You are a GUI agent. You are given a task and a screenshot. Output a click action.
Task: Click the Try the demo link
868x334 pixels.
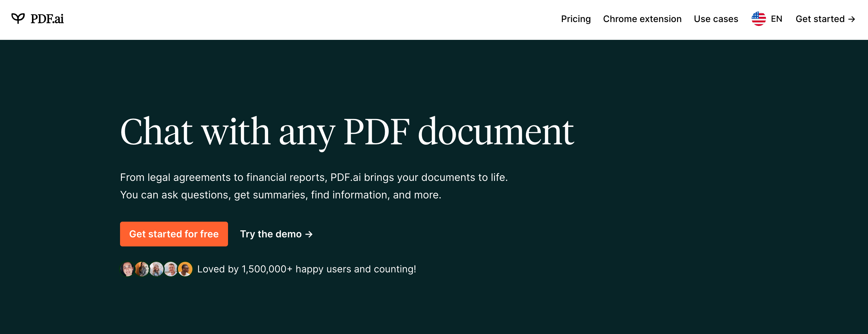(271, 234)
